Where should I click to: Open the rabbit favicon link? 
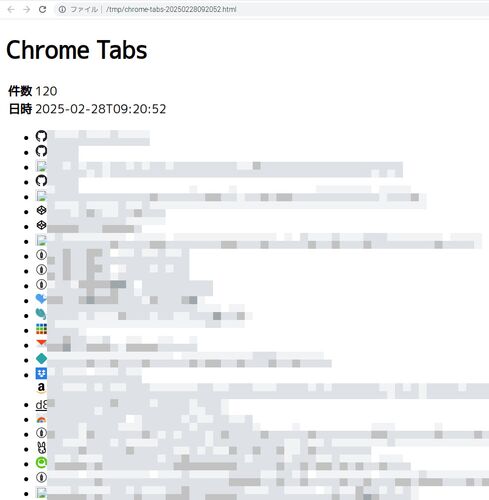pyautogui.click(x=41, y=448)
